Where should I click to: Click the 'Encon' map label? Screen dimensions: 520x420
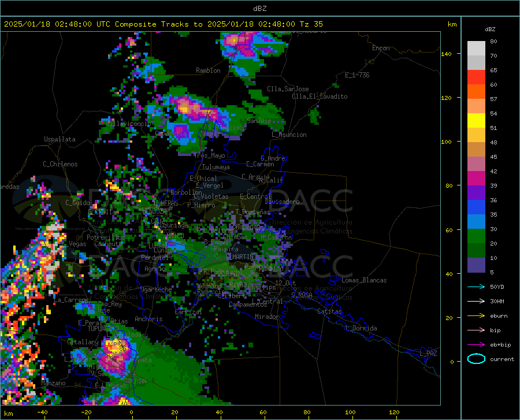point(381,48)
